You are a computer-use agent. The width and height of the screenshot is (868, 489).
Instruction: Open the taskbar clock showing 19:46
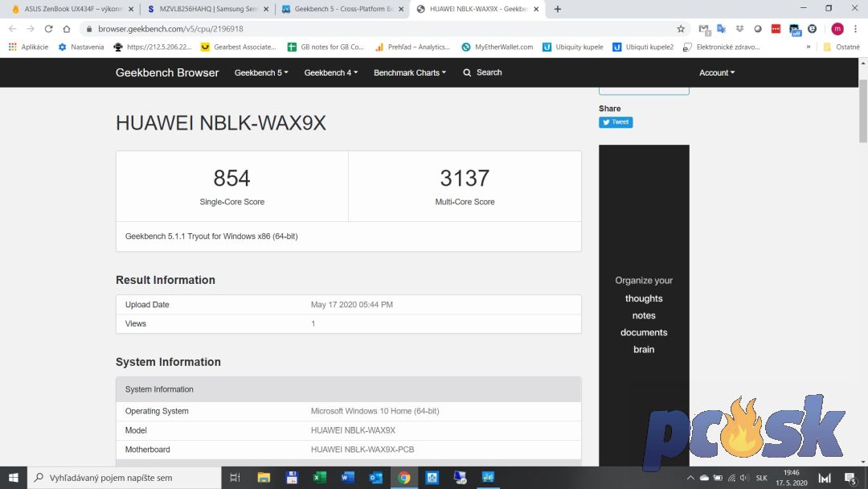(792, 478)
